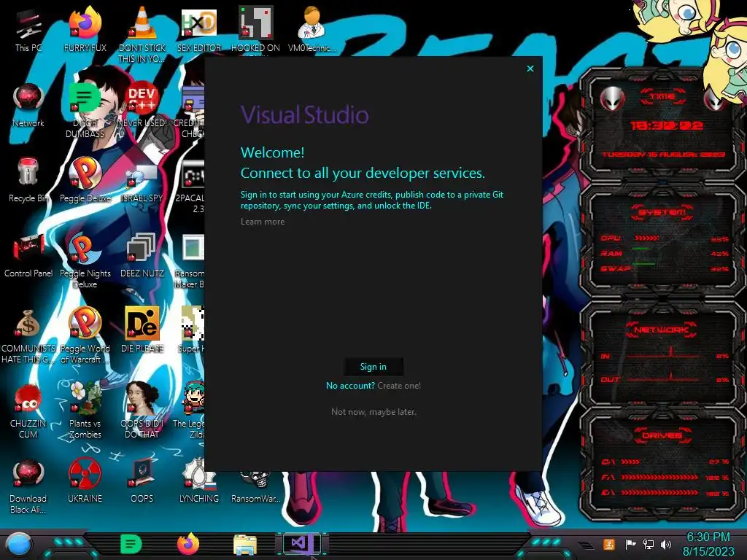747x560 pixels.
Task: Select the DEEZ NUTZ desktop icon
Action: pyautogui.click(x=142, y=256)
